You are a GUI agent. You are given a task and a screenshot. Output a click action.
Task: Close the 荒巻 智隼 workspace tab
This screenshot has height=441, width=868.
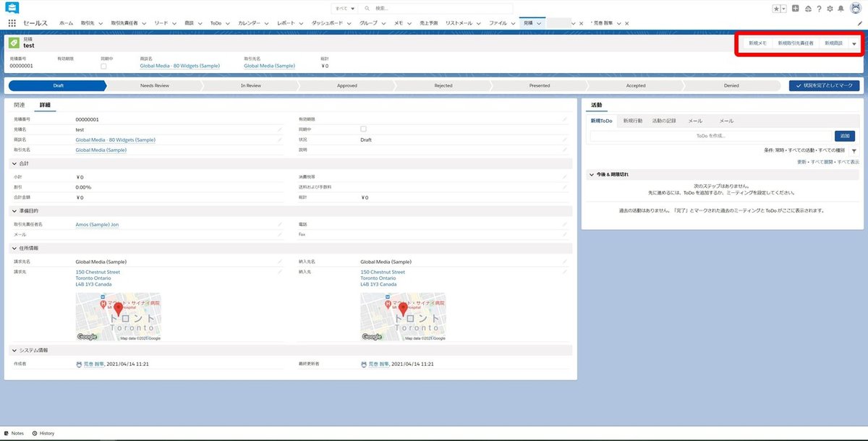[626, 23]
